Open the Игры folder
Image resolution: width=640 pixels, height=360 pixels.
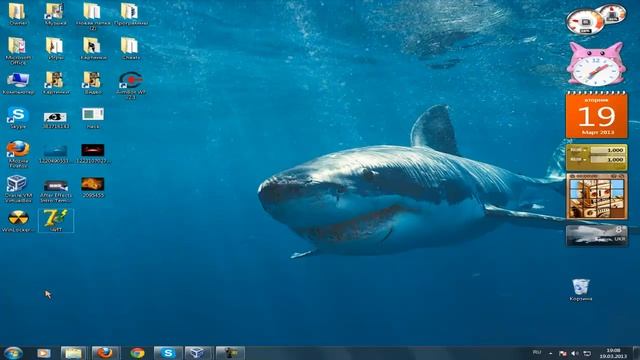(55, 47)
